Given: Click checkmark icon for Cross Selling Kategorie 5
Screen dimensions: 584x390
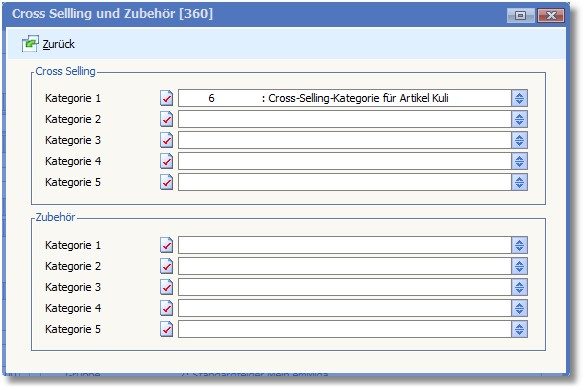Looking at the screenshot, I should pyautogui.click(x=166, y=182).
